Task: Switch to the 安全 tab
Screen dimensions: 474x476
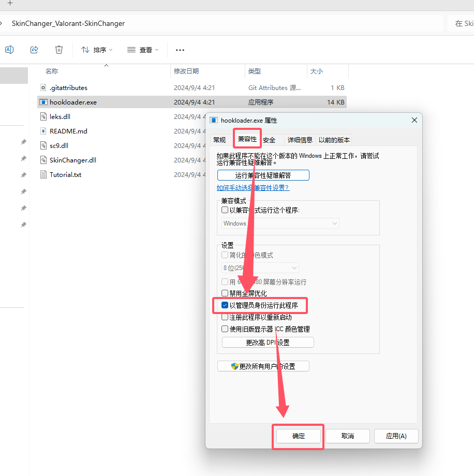Action: (269, 140)
